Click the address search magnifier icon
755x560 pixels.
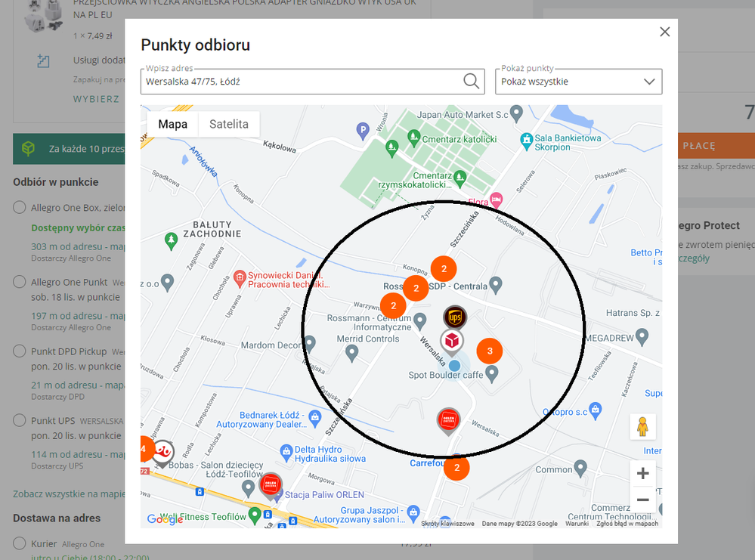tap(471, 82)
